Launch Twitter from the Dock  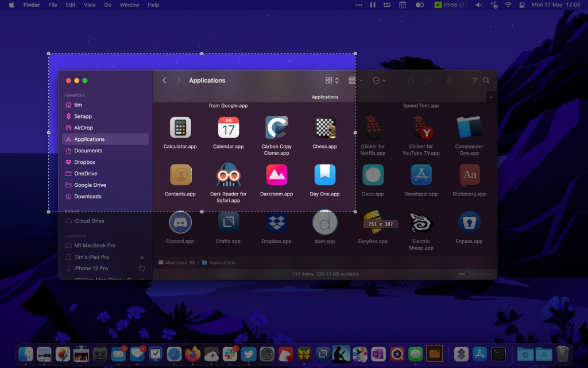tap(248, 354)
